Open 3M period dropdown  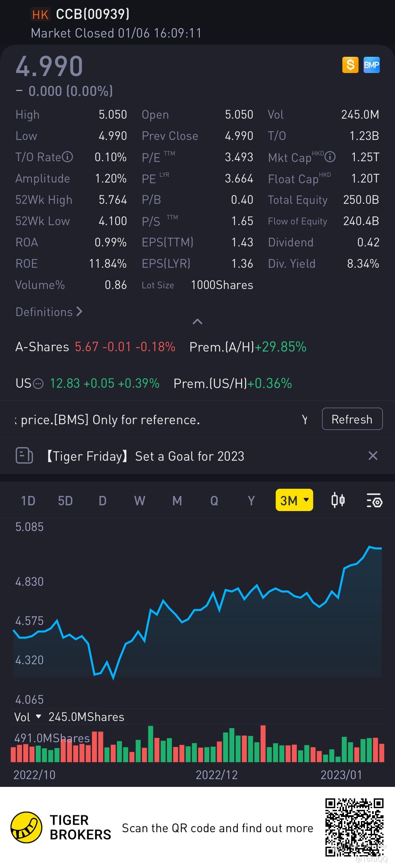(294, 500)
